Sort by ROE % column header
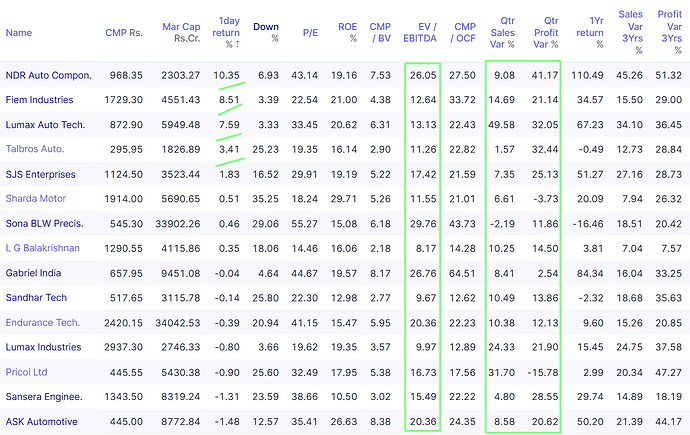 click(348, 33)
